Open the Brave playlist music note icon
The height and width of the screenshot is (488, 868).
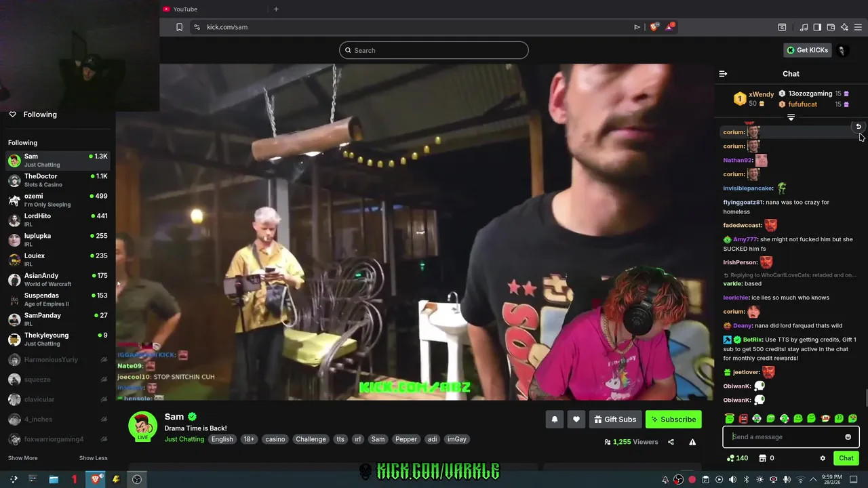pos(804,27)
